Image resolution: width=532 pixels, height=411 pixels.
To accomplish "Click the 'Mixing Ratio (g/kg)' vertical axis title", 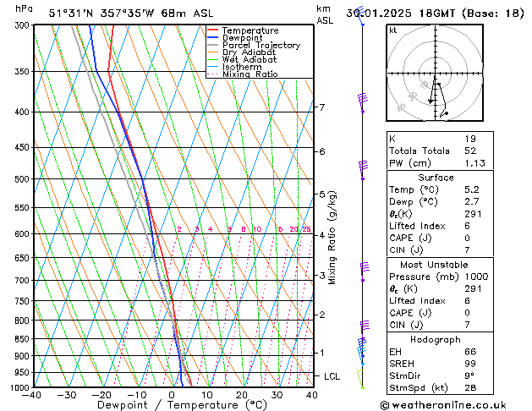I will pos(332,238).
